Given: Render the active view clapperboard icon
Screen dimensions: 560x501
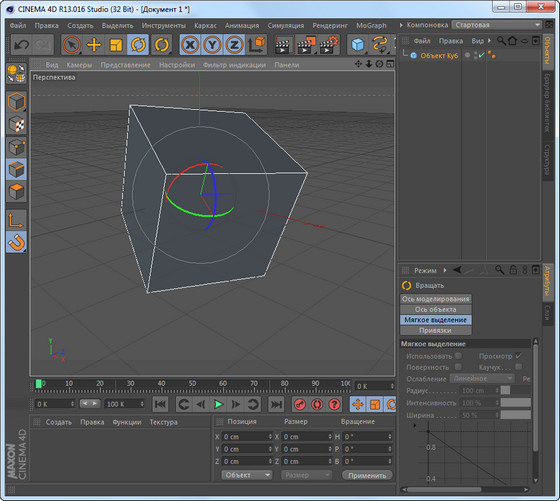Looking at the screenshot, I should point(284,45).
